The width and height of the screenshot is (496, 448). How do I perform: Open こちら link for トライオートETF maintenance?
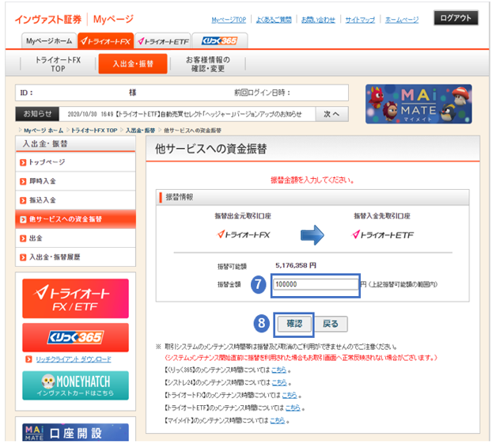point(293,408)
